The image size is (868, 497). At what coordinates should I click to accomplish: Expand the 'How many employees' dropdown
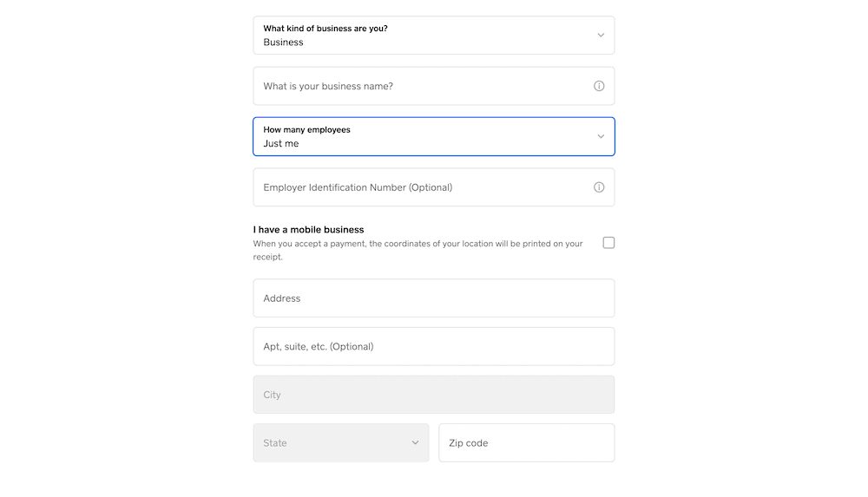click(x=434, y=137)
